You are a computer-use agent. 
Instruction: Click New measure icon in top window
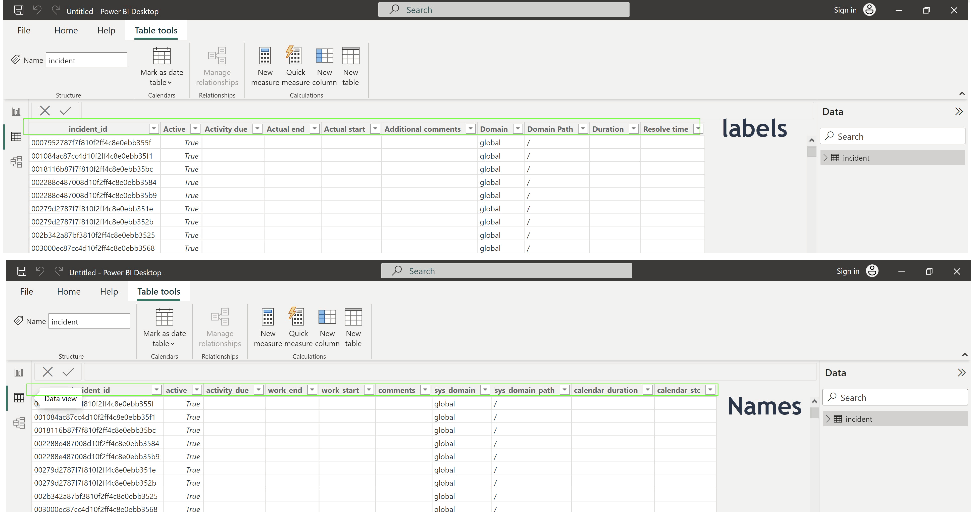[x=265, y=56]
